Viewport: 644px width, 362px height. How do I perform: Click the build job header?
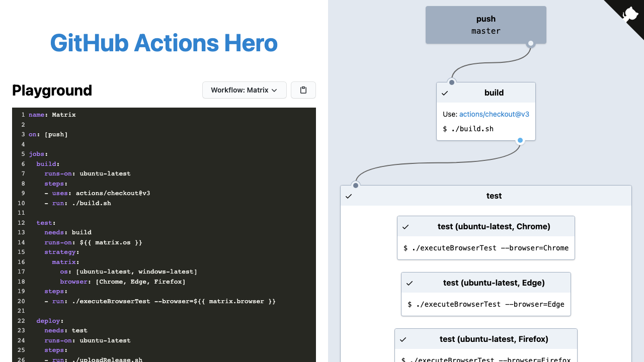[486, 93]
